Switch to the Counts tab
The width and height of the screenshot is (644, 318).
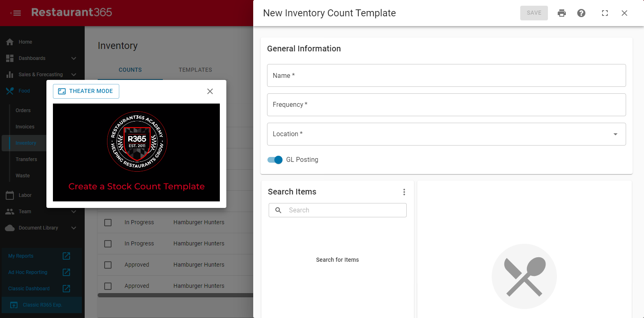(x=130, y=70)
